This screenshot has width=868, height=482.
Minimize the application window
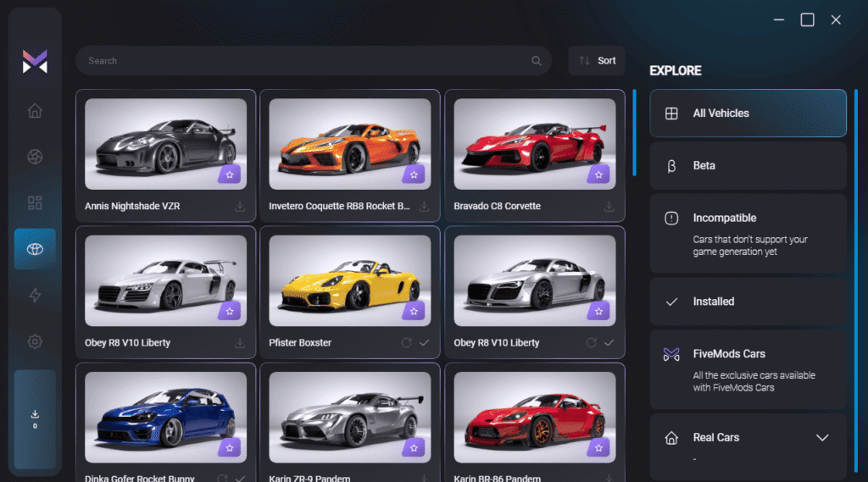[779, 20]
